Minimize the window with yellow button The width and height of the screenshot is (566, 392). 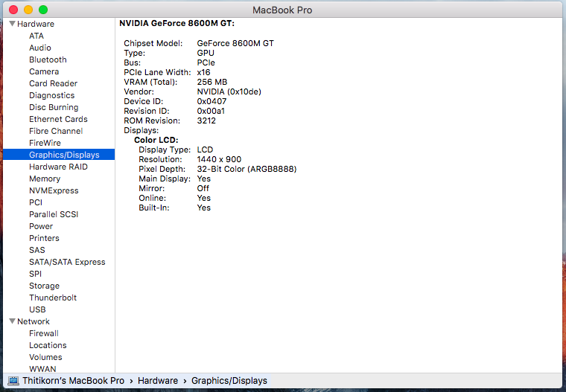(x=28, y=10)
